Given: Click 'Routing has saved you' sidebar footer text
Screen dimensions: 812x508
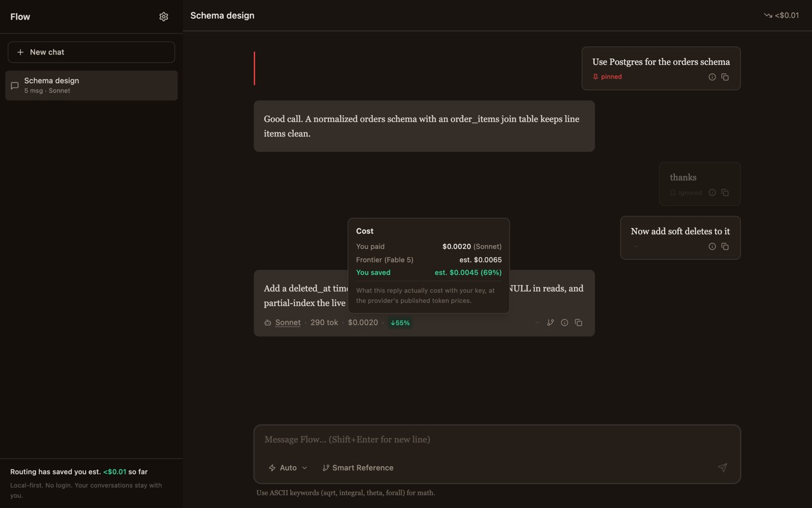Looking at the screenshot, I should coord(80,472).
